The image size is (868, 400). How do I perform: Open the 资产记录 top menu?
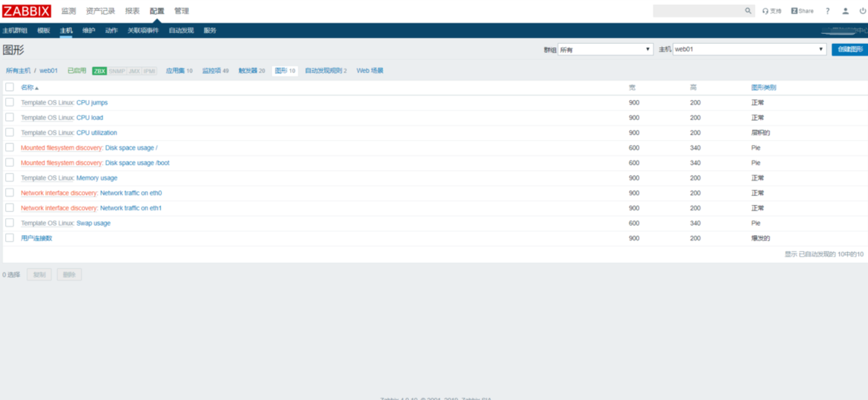click(101, 11)
